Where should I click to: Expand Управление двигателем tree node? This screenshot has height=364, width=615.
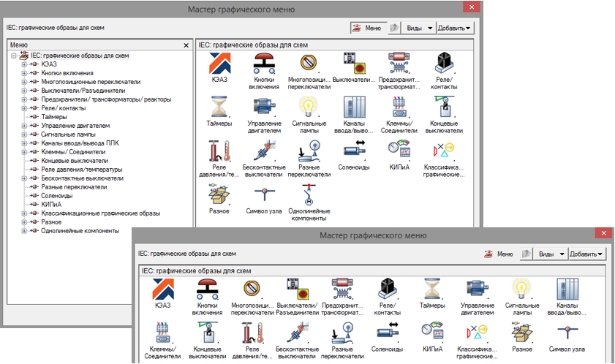tap(24, 126)
